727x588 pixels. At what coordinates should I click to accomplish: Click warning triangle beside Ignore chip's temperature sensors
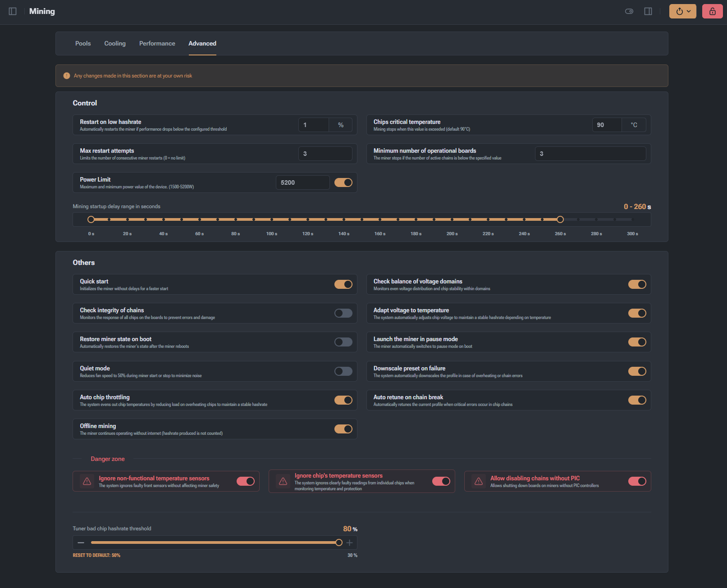tap(283, 482)
